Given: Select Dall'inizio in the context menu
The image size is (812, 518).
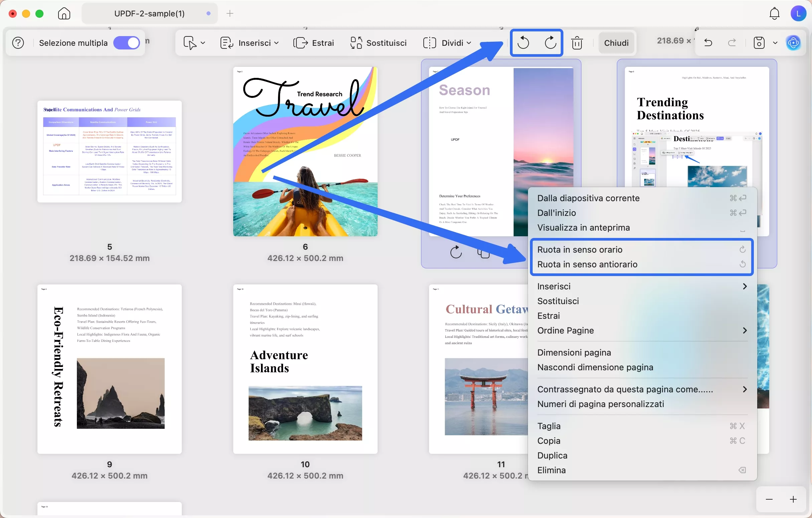Looking at the screenshot, I should pyautogui.click(x=557, y=213).
